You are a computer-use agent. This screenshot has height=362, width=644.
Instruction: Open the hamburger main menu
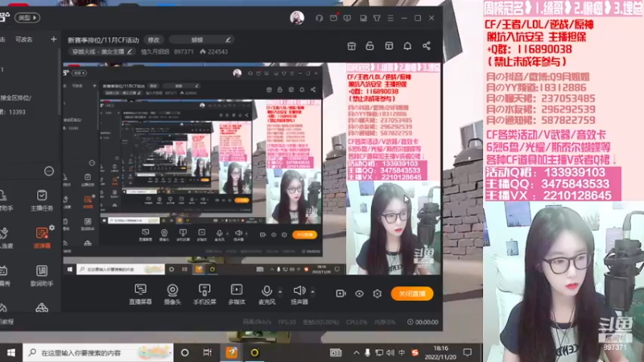[x=390, y=18]
